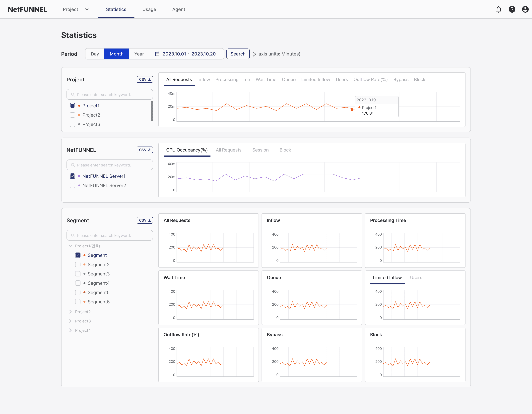Click the CSV download icon for NetFUNNEL
532x414 pixels.
145,150
